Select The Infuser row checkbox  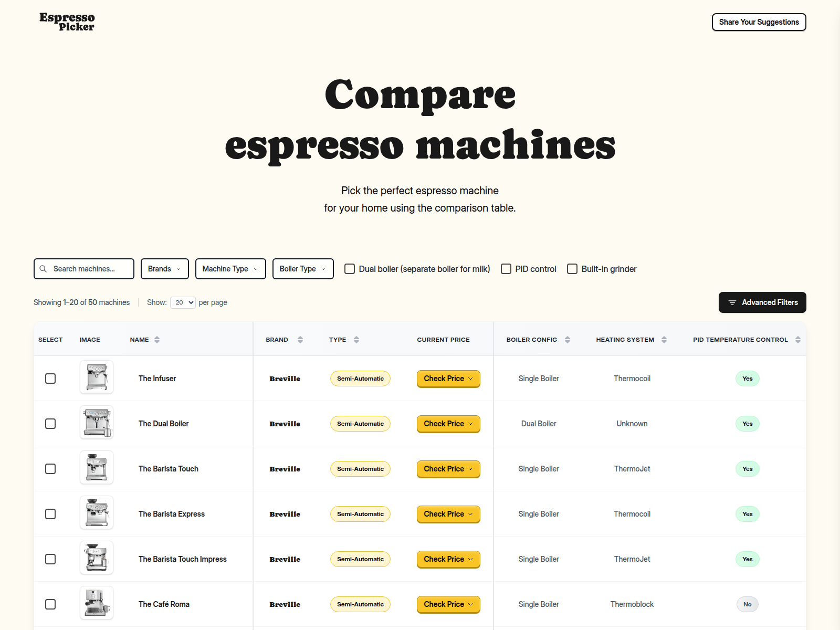click(50, 379)
